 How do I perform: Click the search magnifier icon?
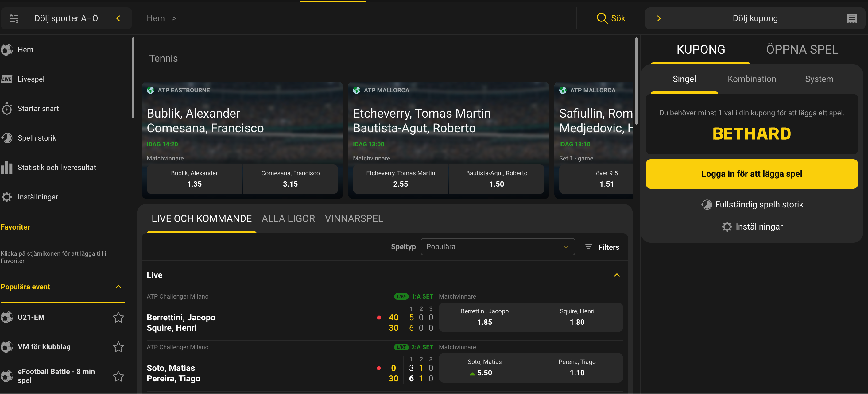[x=602, y=18]
